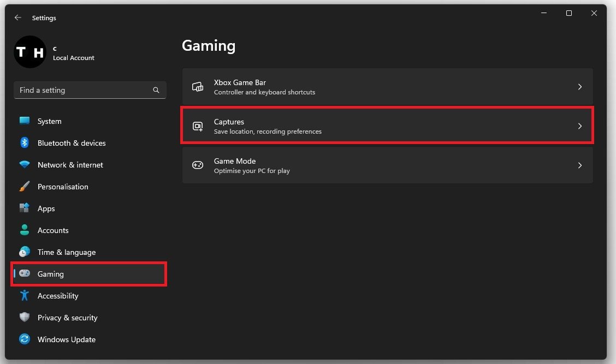Click the System monitor icon in sidebar
This screenshot has width=616, height=364.
point(25,121)
